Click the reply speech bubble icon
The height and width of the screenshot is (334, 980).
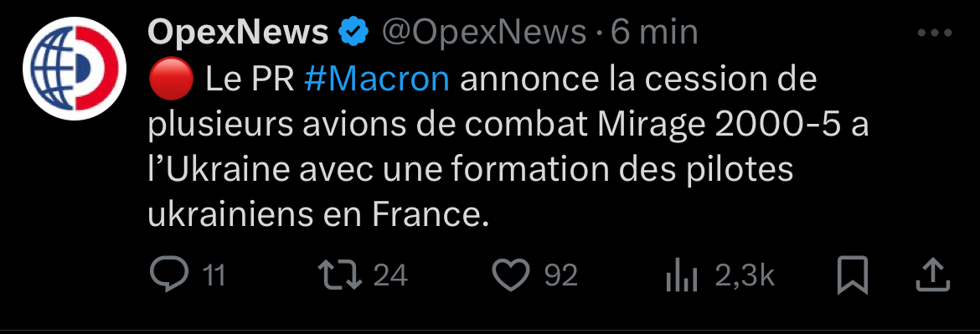tap(169, 274)
